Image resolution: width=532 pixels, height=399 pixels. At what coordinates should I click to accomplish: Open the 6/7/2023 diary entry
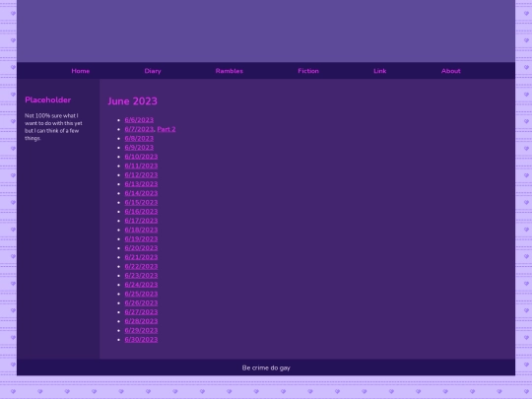[x=139, y=129]
